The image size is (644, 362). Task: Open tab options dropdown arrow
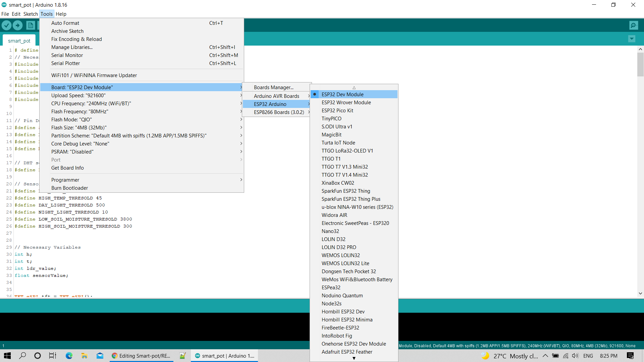pos(632,39)
